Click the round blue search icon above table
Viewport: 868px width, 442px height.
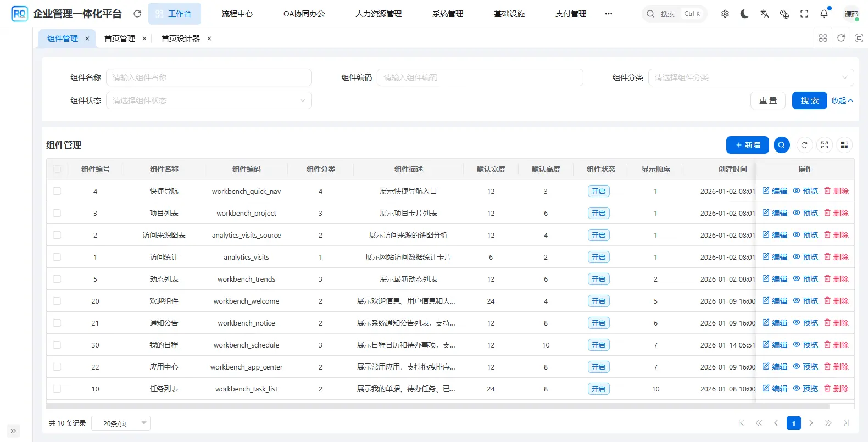click(x=781, y=145)
